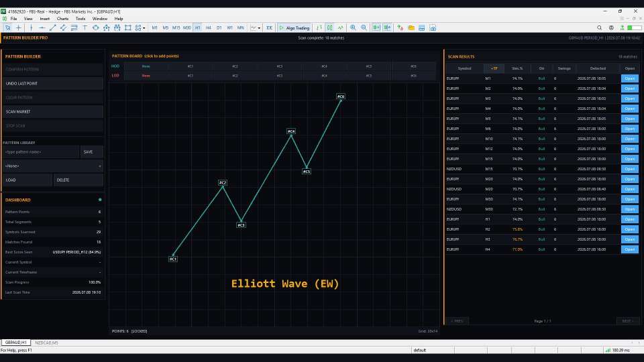Click the 180.39 ms connection status
The image size is (644, 362).
(617, 350)
